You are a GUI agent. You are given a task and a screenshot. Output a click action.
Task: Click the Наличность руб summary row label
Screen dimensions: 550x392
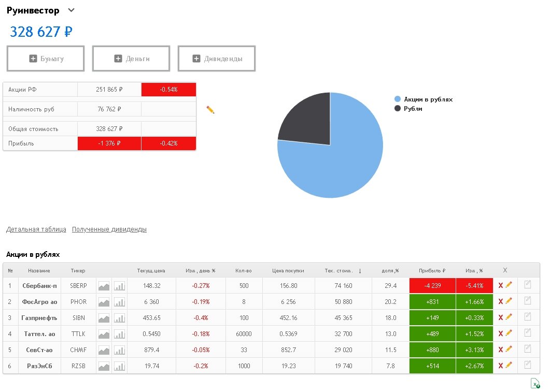coord(31,109)
